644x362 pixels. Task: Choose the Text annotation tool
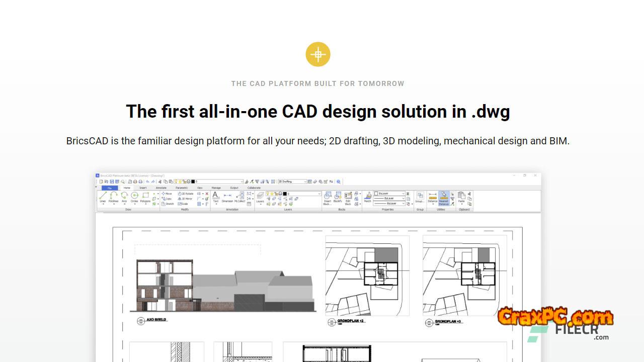point(216,197)
